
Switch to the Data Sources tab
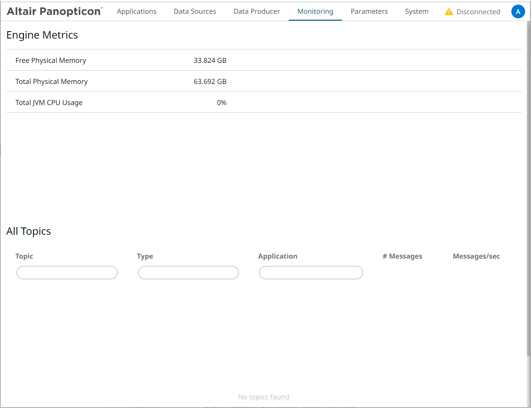pyautogui.click(x=195, y=11)
